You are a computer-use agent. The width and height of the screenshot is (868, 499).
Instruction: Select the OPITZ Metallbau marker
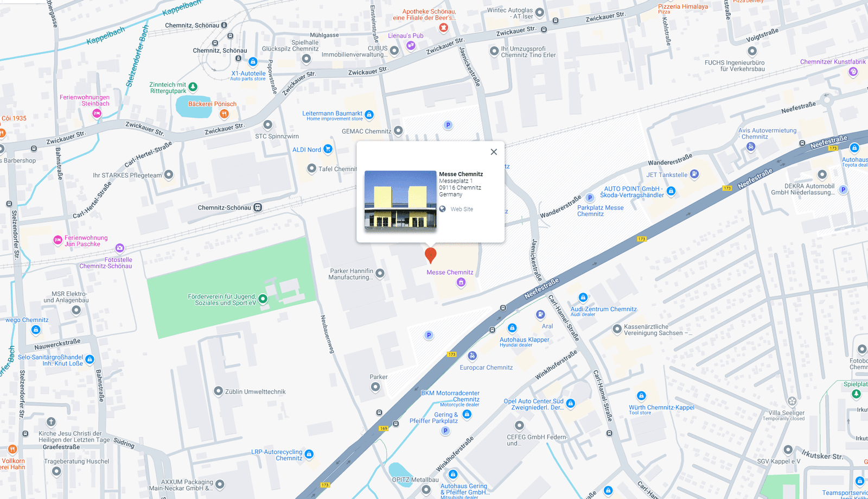click(x=426, y=490)
